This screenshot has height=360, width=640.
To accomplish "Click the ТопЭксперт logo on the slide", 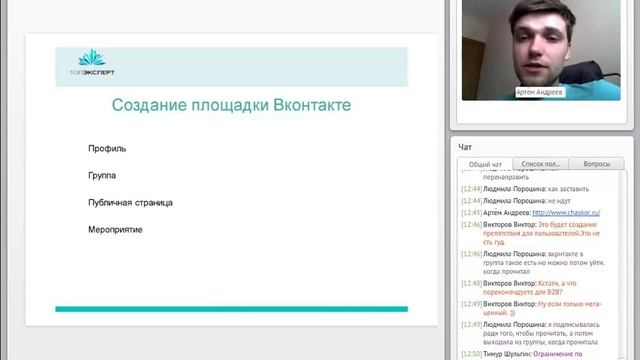I will click(92, 62).
